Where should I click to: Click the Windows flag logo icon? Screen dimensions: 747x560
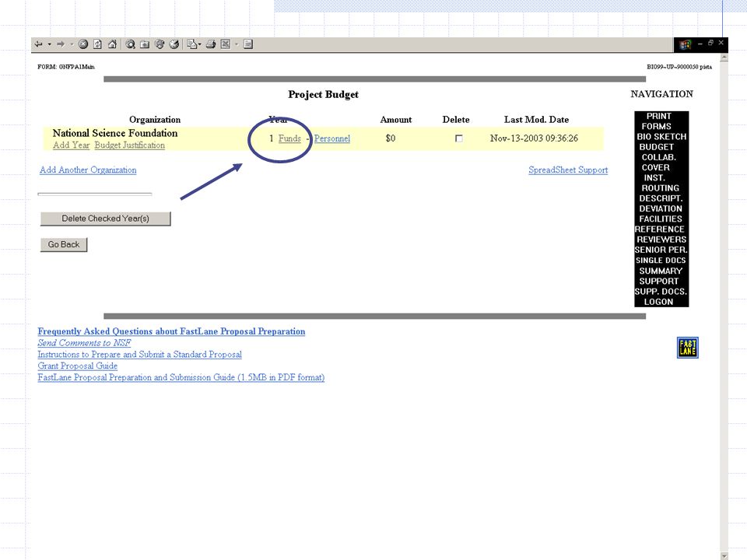coord(685,45)
